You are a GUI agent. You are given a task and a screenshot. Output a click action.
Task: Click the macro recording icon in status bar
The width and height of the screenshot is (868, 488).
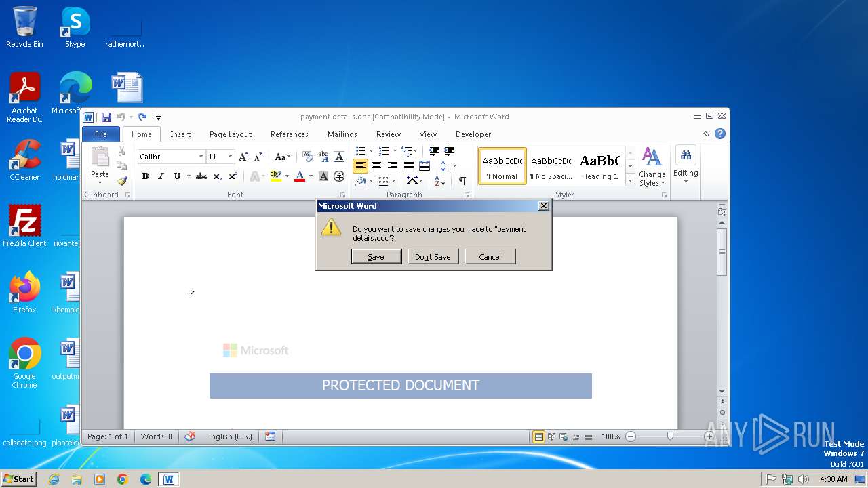coord(270,436)
